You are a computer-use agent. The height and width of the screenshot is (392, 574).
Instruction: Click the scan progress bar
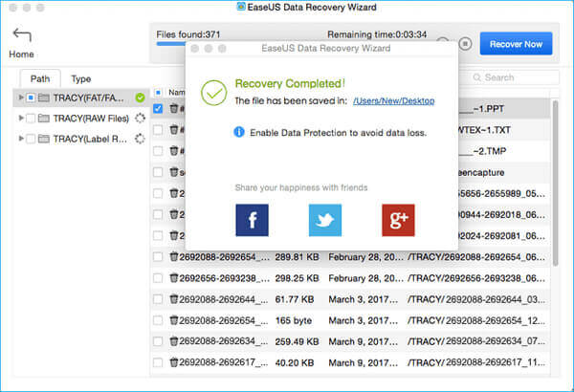coord(170,44)
